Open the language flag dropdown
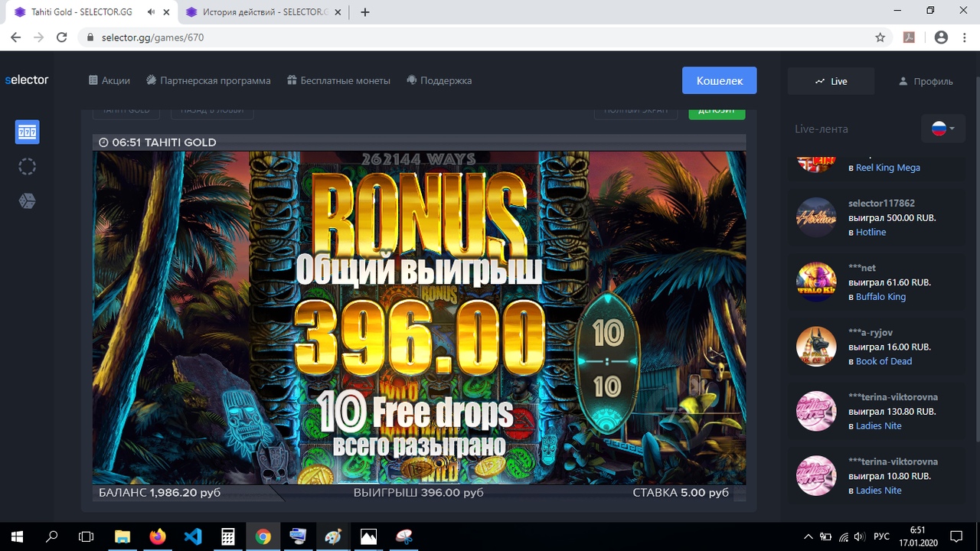 942,129
